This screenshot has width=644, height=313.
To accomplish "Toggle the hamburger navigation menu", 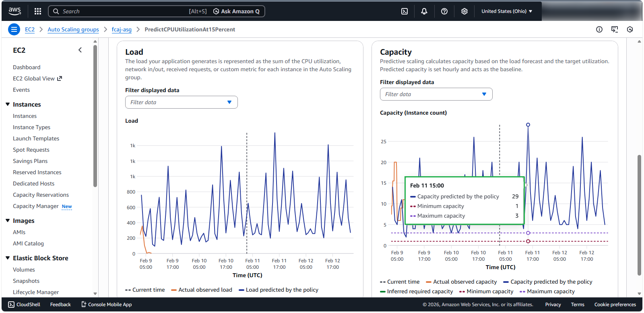I will [x=14, y=29].
